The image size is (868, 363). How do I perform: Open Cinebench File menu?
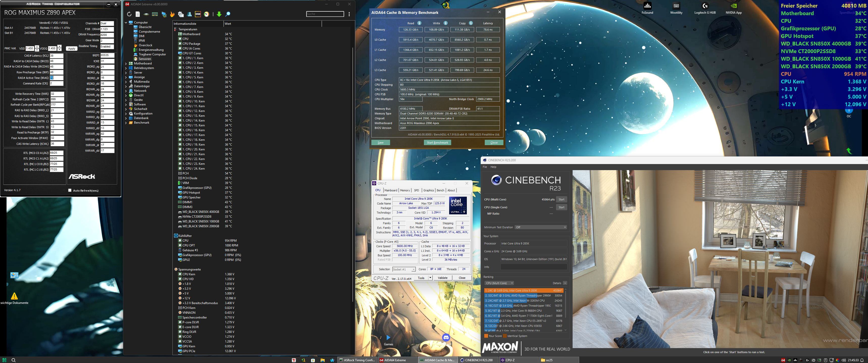coord(484,167)
